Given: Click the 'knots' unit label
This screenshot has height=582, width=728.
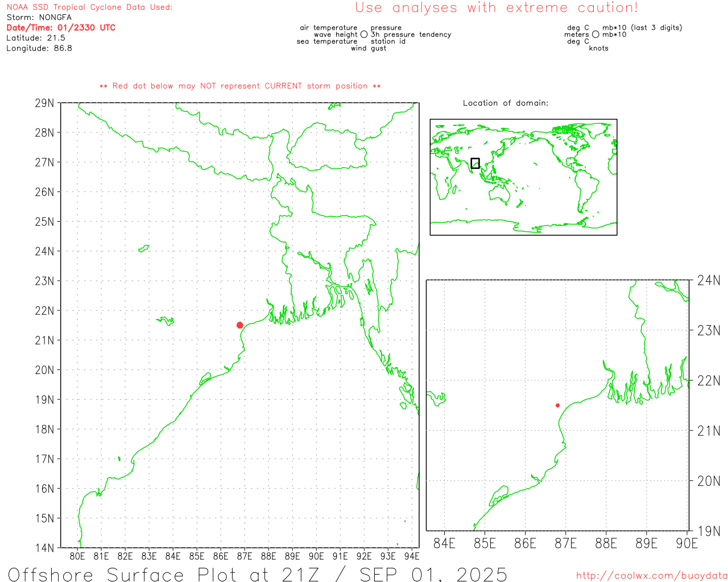Looking at the screenshot, I should (599, 48).
